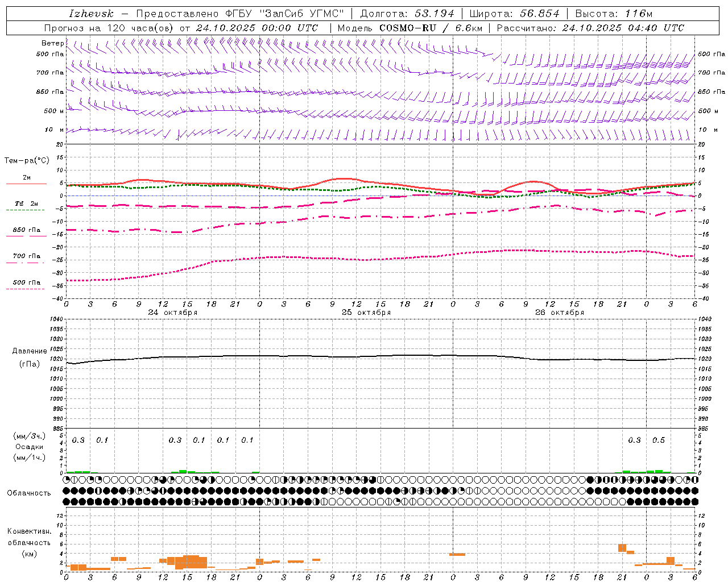Click the 985 value on right pressure axis
This screenshot has width=728, height=582.
(705, 429)
